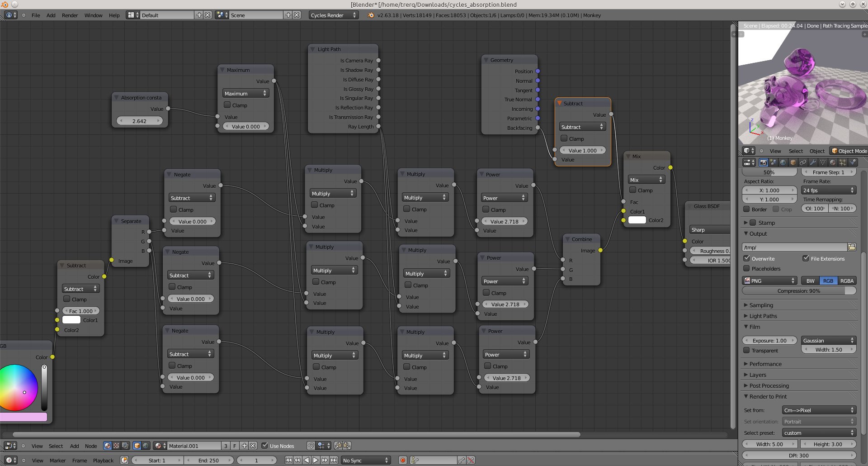
Task: Select the RGBA color mode button
Action: pyautogui.click(x=847, y=281)
